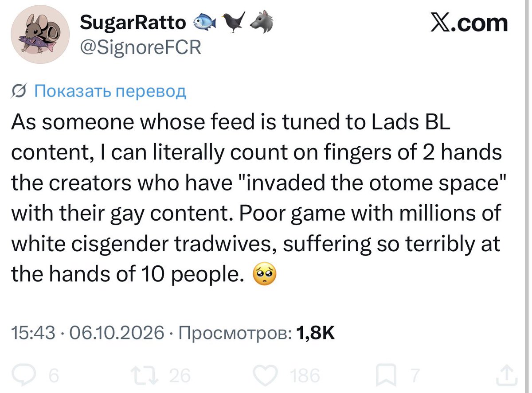Show the translation via Показать перевод
Screen dimensions: 532x393
click(x=110, y=91)
